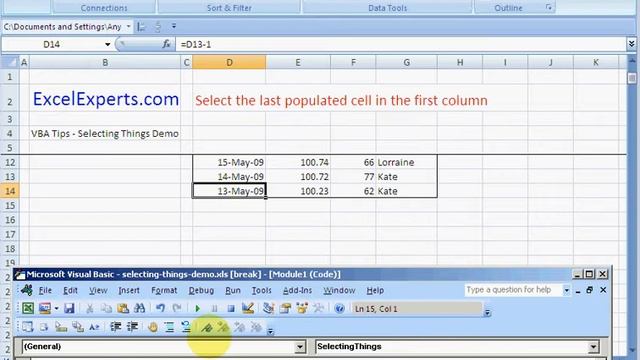This screenshot has height=360, width=640.
Task: Open the Properties Window icon
Action: point(285,308)
